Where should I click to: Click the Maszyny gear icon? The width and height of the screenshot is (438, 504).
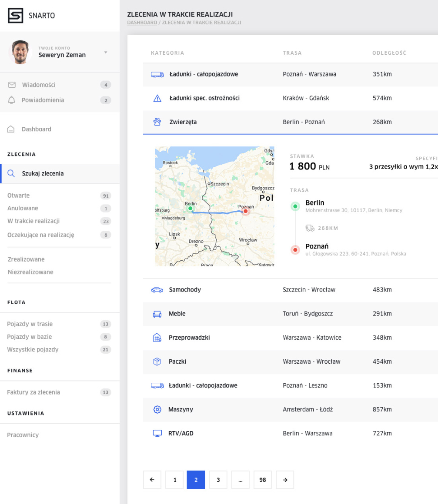pos(157,409)
